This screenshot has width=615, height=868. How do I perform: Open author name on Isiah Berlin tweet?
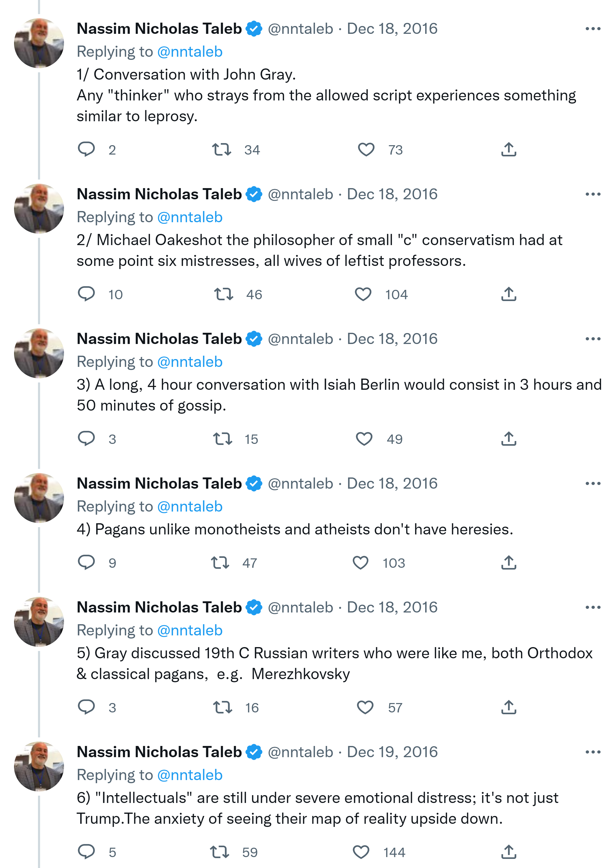click(x=159, y=339)
